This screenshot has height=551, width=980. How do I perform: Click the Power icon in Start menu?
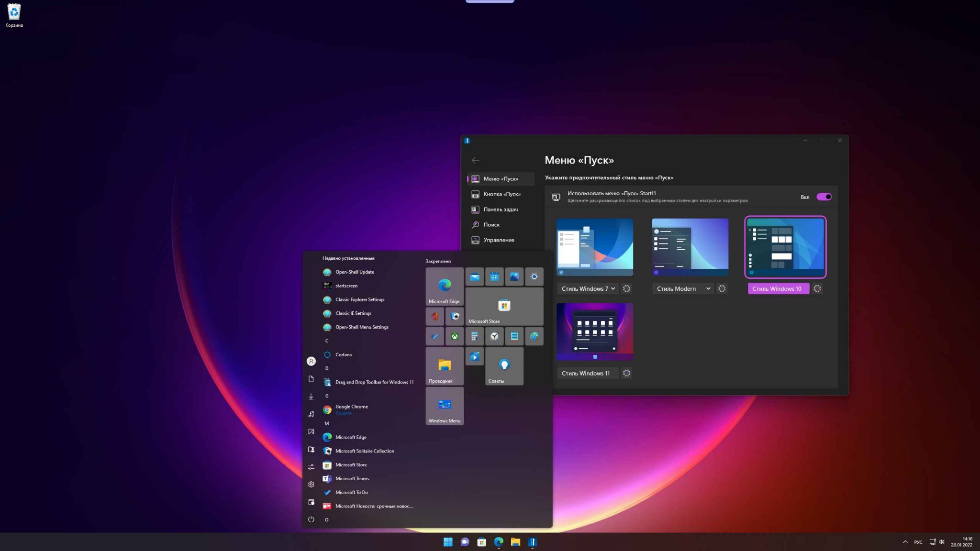point(311,519)
